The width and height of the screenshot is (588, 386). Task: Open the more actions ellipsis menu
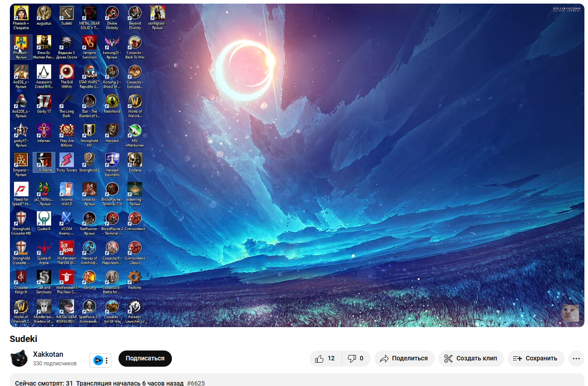point(576,359)
